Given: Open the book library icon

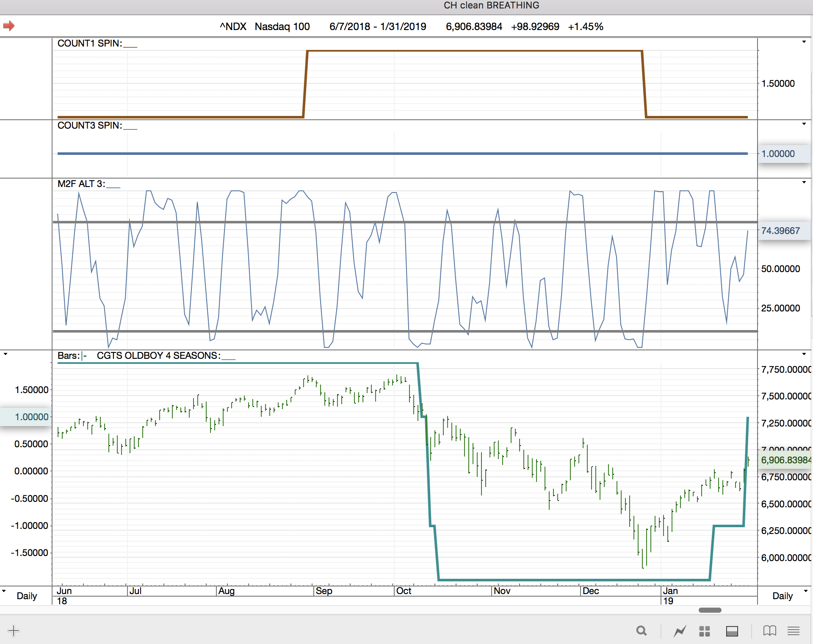Looking at the screenshot, I should point(769,631).
